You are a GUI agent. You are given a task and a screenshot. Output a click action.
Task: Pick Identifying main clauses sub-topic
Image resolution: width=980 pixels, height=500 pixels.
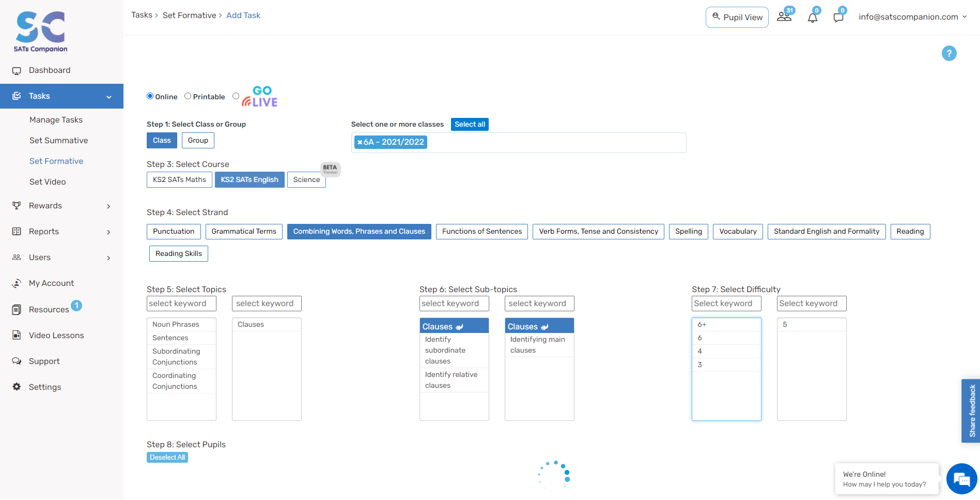pos(539,345)
